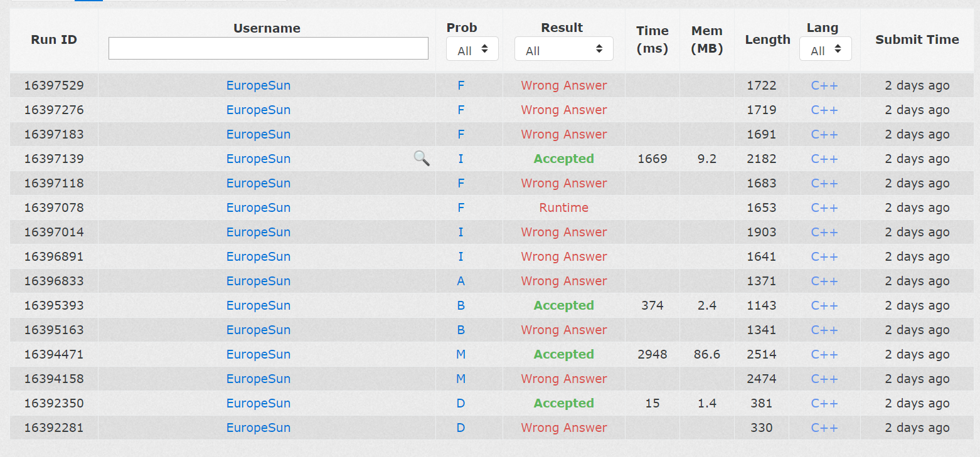Open EuropeSun's profile in run 16397529 row
This screenshot has width=980, height=457.
[x=258, y=85]
